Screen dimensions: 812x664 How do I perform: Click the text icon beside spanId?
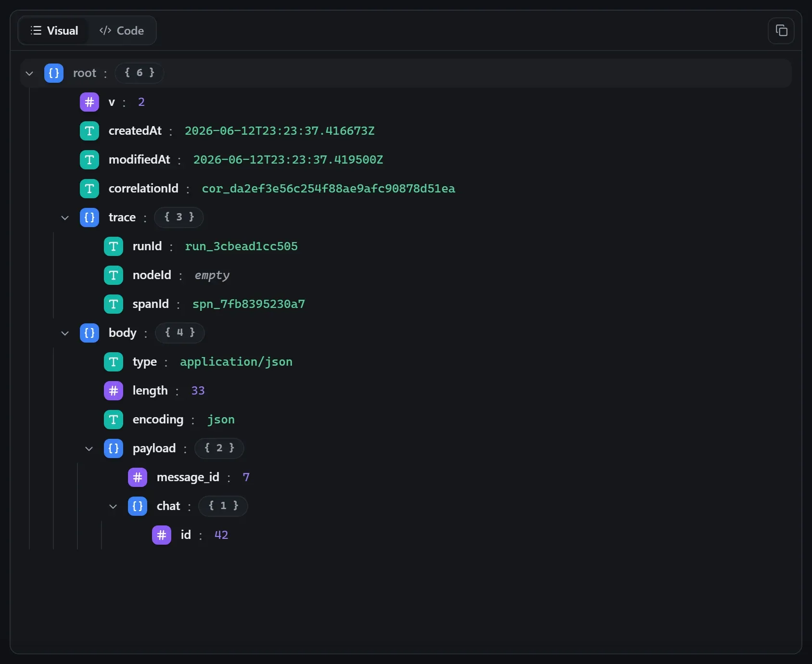[x=114, y=304]
